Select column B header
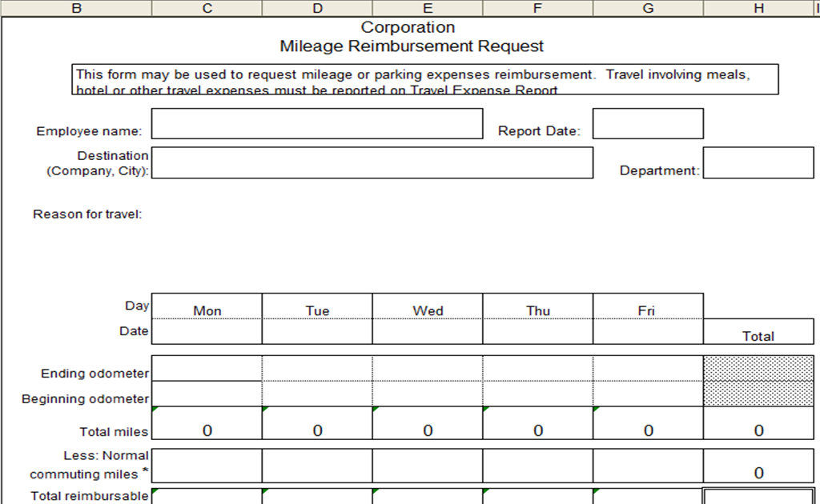 (77, 7)
